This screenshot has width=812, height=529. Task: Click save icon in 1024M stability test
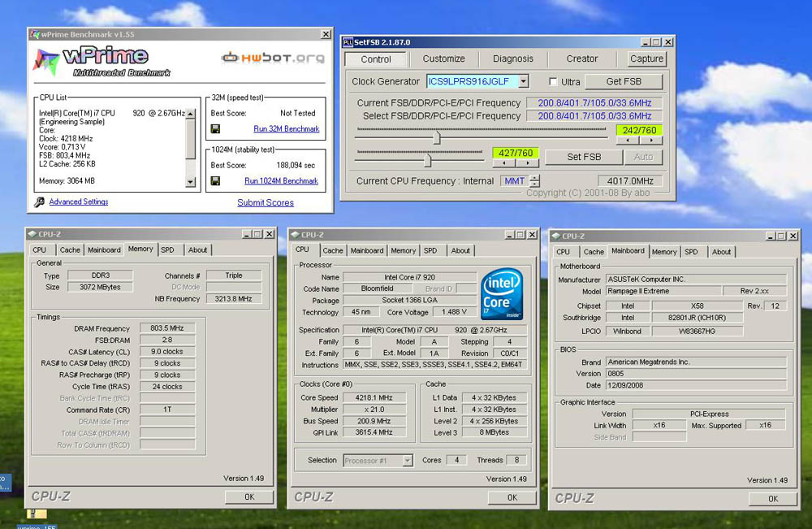point(215,181)
